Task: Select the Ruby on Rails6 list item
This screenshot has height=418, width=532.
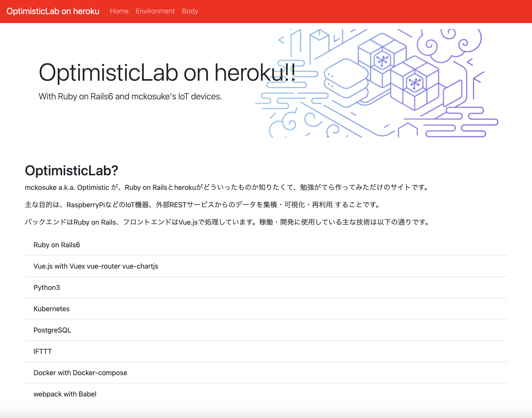Action: (x=57, y=245)
